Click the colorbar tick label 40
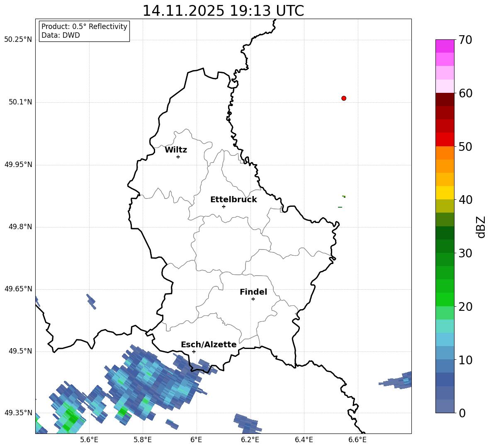The height and width of the screenshot is (448, 491). (465, 200)
